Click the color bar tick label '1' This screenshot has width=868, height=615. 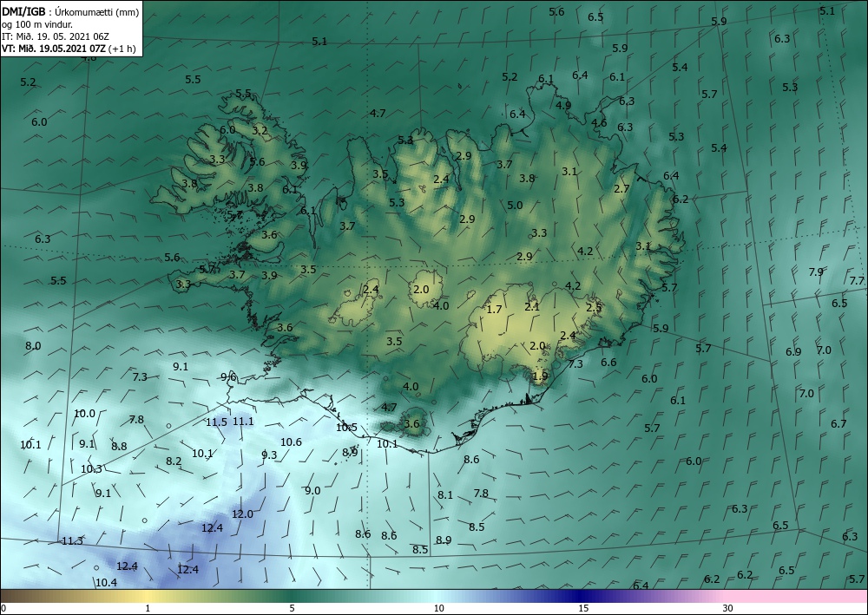click(148, 608)
